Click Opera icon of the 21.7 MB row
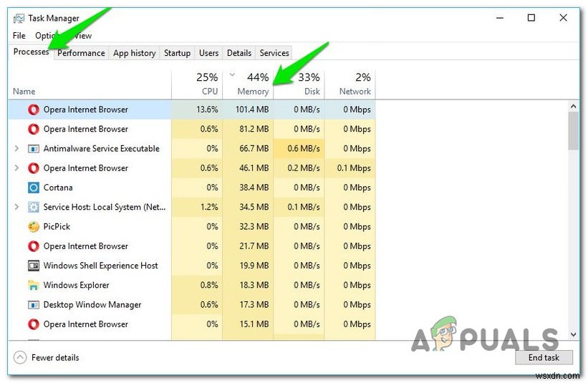Viewport: 588px width, 383px height. click(34, 246)
